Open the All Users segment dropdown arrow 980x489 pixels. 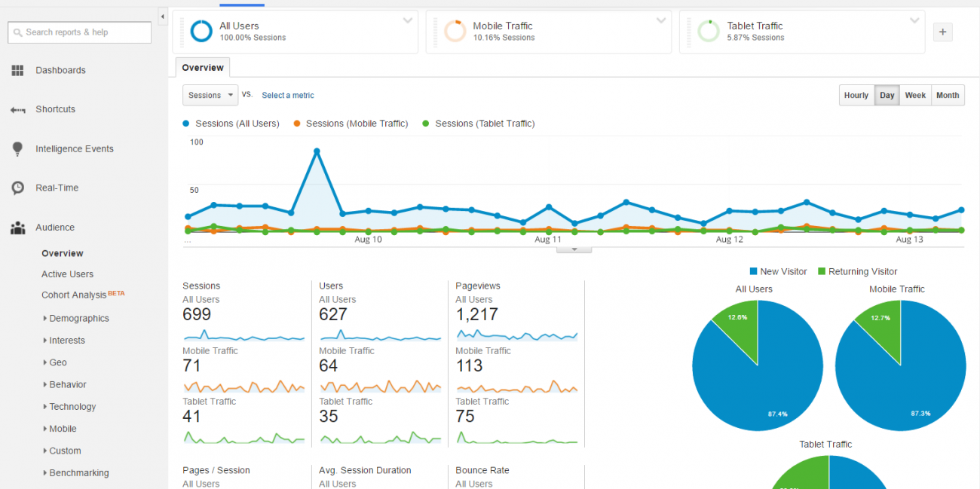click(408, 20)
